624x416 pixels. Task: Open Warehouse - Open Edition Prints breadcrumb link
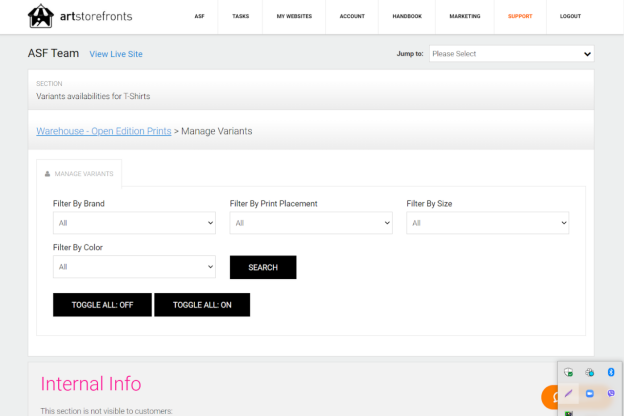click(x=104, y=131)
